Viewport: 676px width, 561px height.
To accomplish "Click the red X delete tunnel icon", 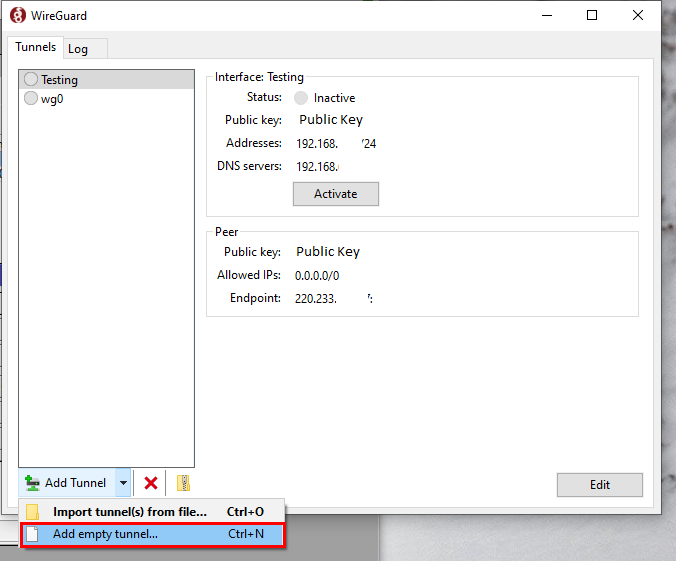I will point(150,483).
